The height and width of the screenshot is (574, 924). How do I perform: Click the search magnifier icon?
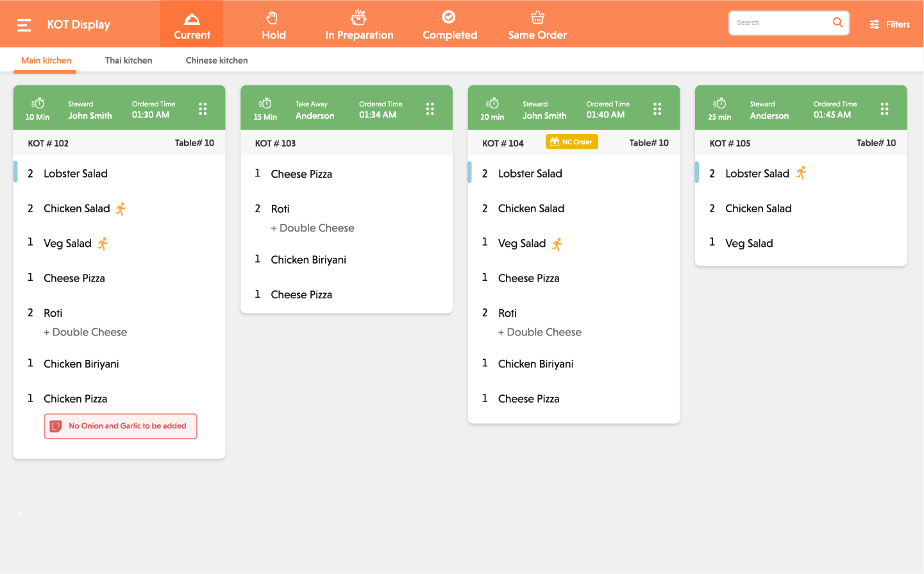click(837, 22)
